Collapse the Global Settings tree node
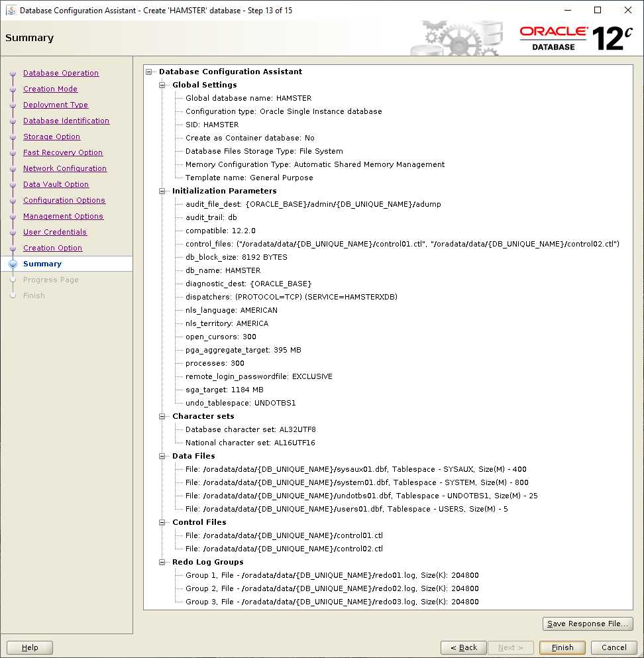The height and width of the screenshot is (658, 644). pos(162,85)
